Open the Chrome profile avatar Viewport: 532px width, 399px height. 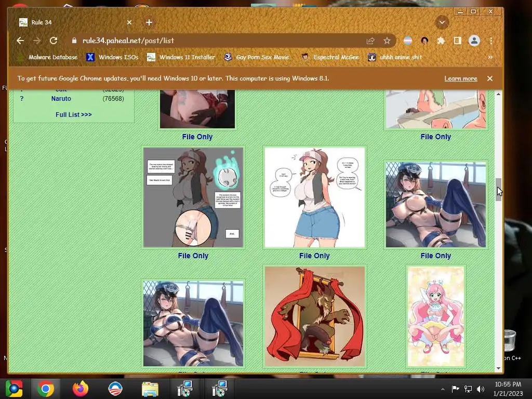(474, 41)
